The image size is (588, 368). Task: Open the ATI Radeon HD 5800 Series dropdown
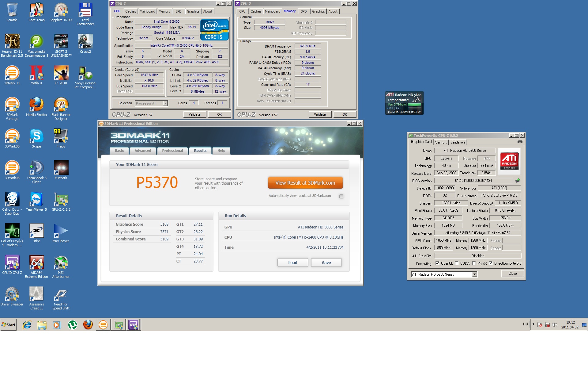[x=474, y=274]
